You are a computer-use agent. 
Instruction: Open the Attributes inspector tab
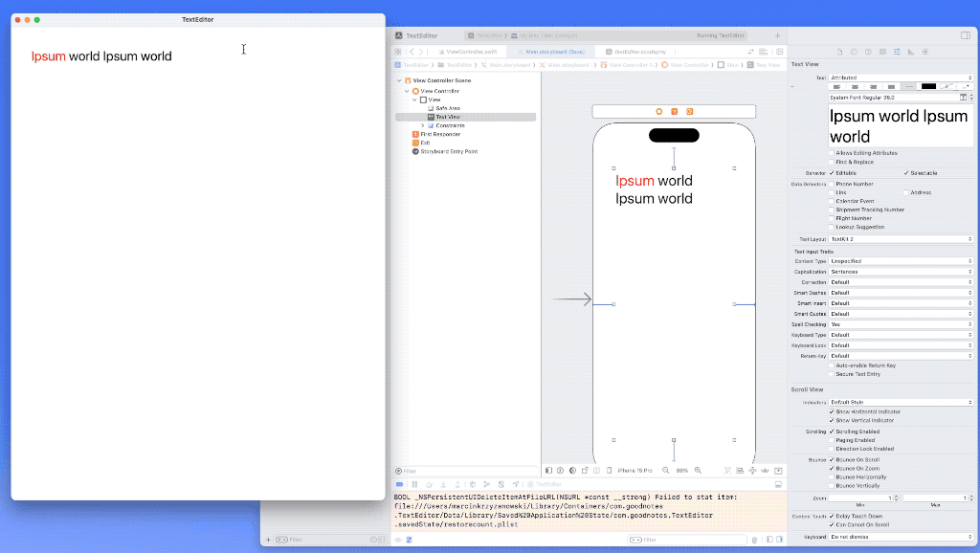tap(896, 51)
